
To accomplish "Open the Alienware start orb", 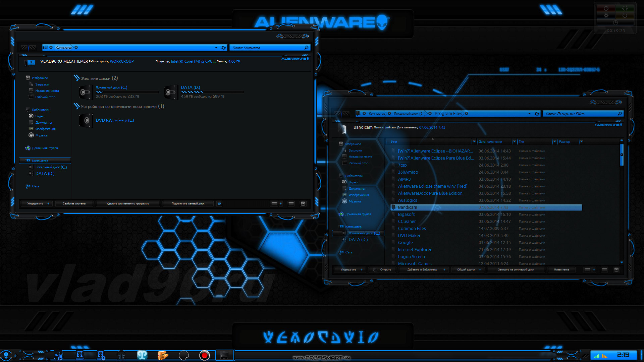I will pos(6,355).
